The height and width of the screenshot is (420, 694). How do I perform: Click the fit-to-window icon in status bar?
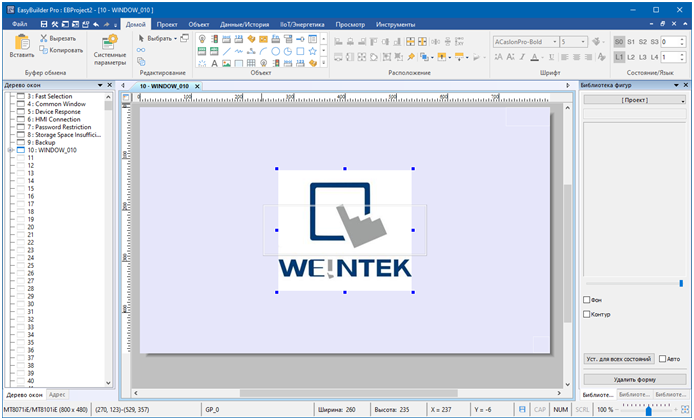click(685, 409)
